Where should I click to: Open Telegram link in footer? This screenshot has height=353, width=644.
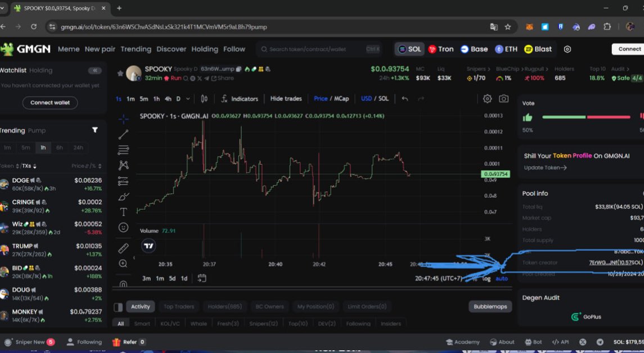click(x=600, y=342)
